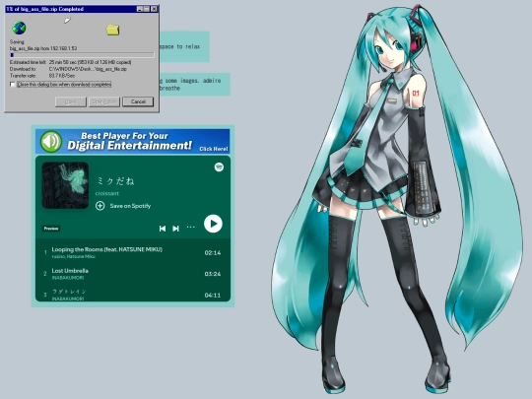Open the playlist album cover thumbnail

click(65, 185)
